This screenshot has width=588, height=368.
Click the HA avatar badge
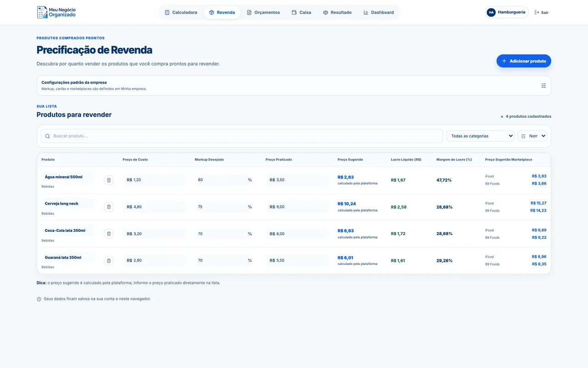(491, 12)
